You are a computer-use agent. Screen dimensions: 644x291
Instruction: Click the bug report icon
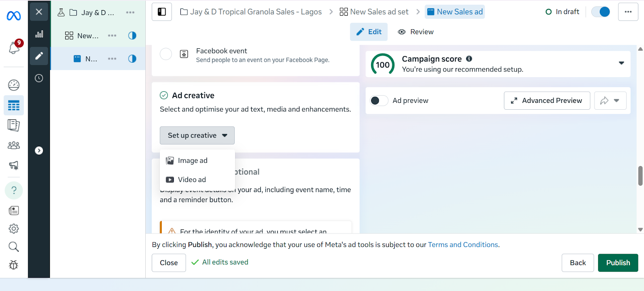(14, 265)
